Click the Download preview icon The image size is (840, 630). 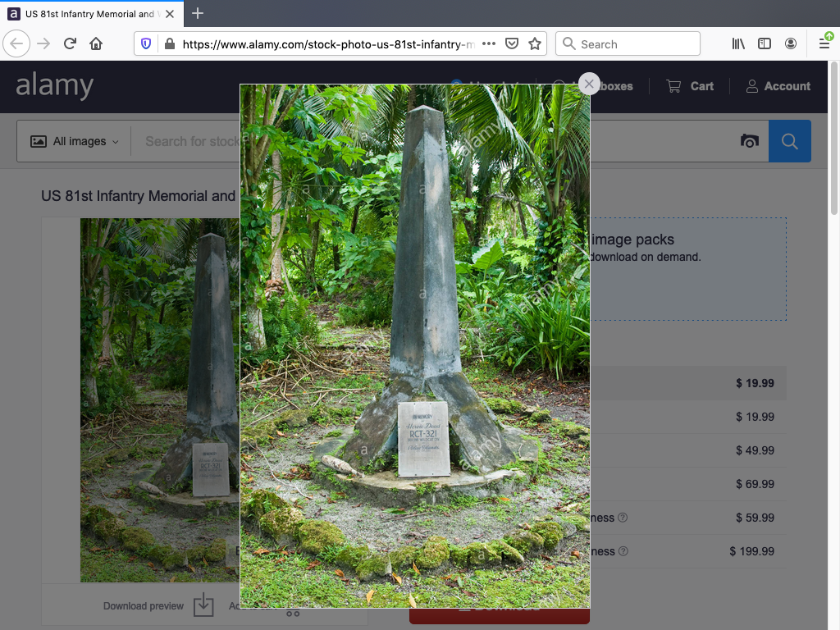coord(203,605)
